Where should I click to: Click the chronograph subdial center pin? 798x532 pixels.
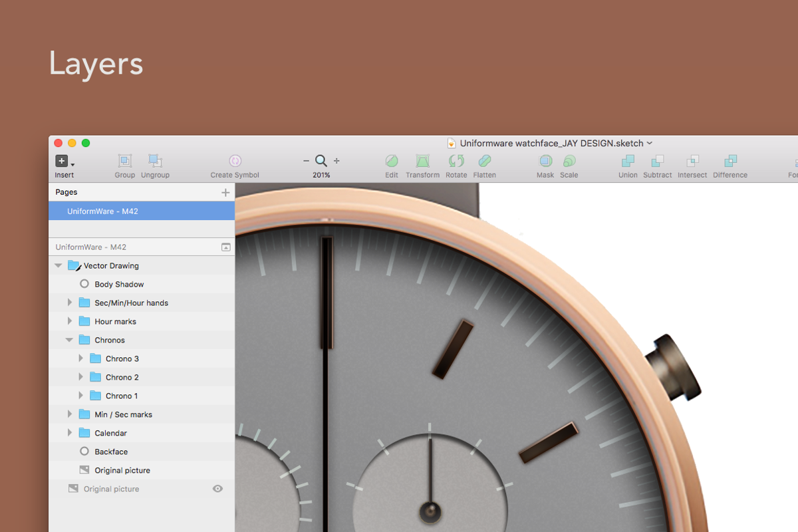pyautogui.click(x=430, y=511)
